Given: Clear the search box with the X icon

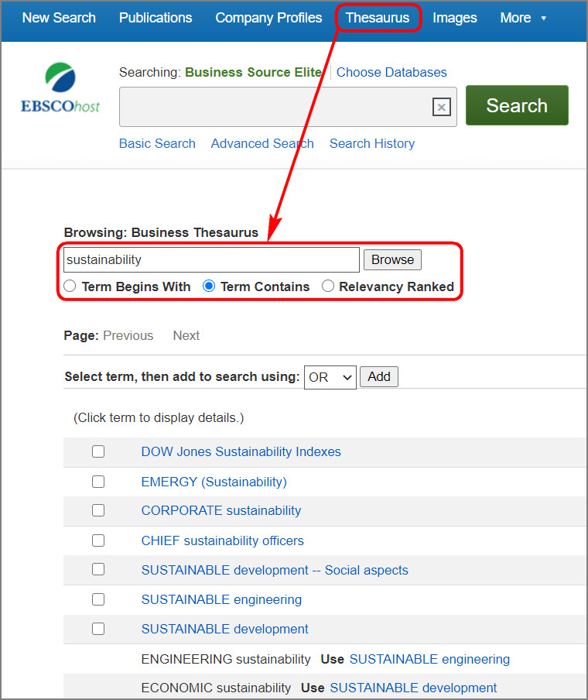Looking at the screenshot, I should 441,107.
